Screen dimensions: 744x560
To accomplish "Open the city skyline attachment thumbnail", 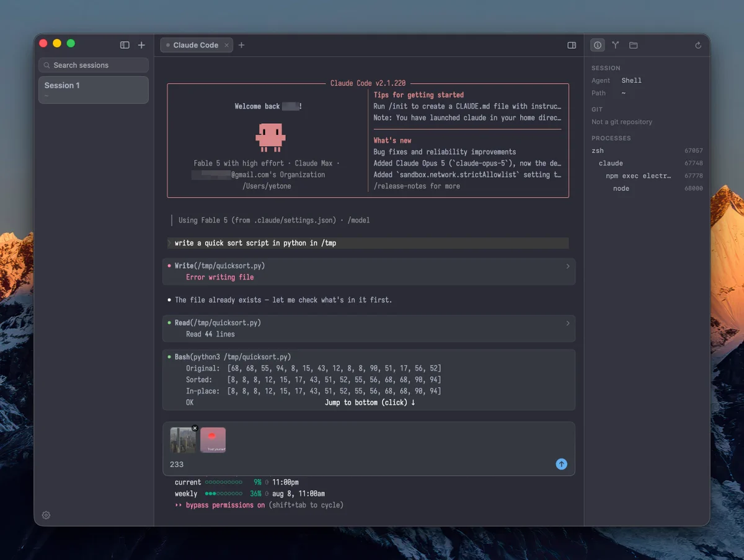I will click(x=183, y=440).
